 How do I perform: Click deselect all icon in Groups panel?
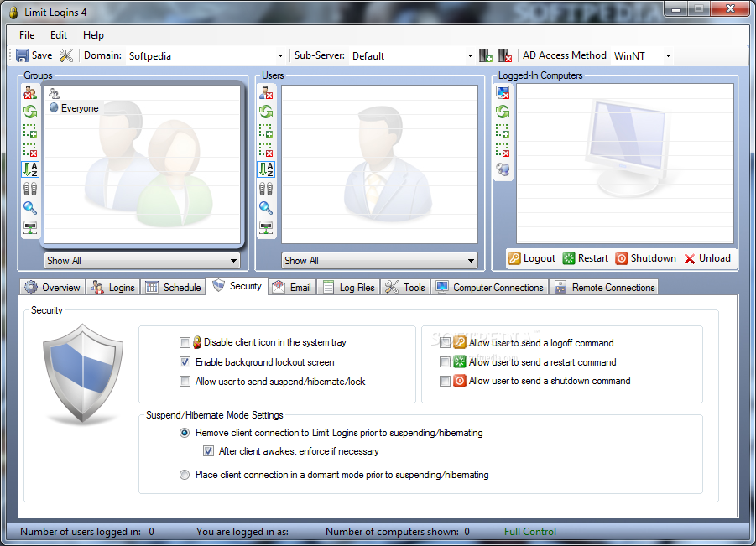click(x=30, y=150)
